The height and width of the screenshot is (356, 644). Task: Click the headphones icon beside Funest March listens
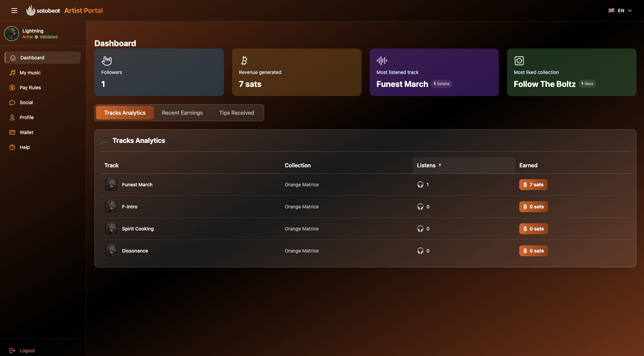420,185
